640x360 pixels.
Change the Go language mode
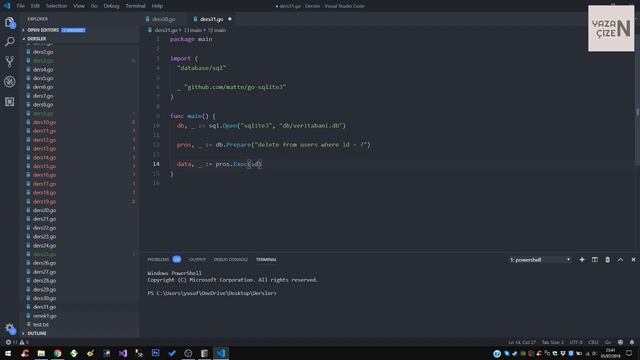pyautogui.click(x=608, y=342)
